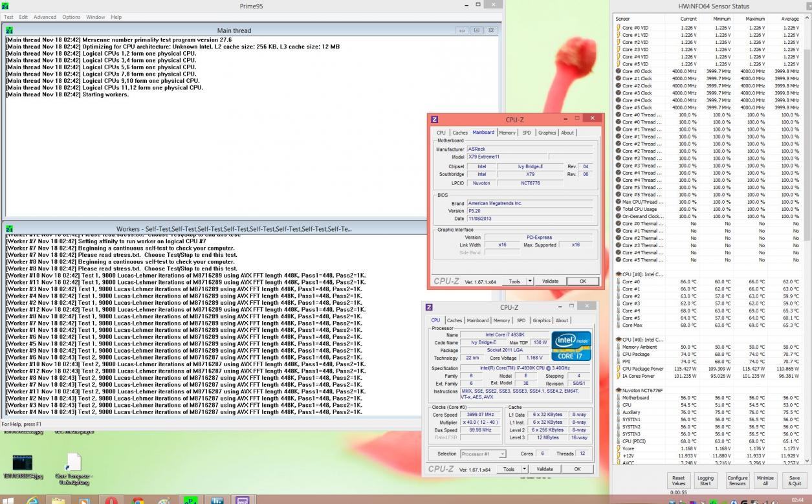
Task: Open File Explorer from the taskbar
Action: pyautogui.click(x=58, y=500)
